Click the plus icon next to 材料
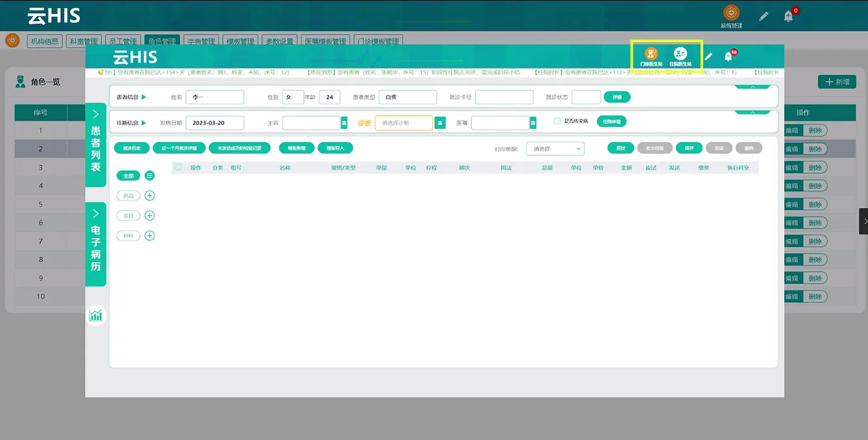The image size is (868, 440). click(x=149, y=235)
